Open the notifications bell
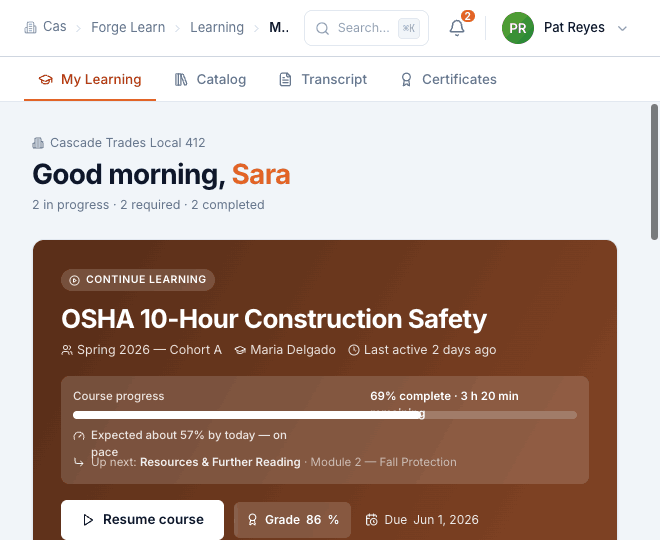Image resolution: width=660 pixels, height=540 pixels. click(457, 28)
